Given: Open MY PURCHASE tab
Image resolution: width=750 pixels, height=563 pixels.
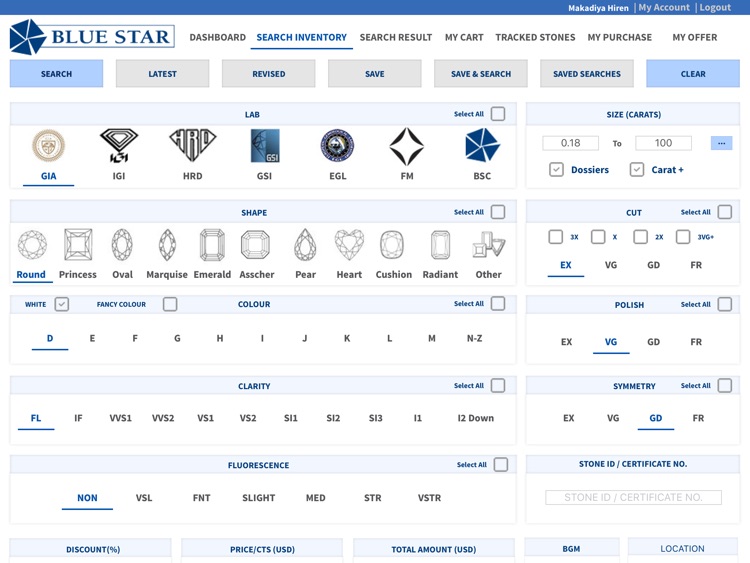Looking at the screenshot, I should coord(619,37).
